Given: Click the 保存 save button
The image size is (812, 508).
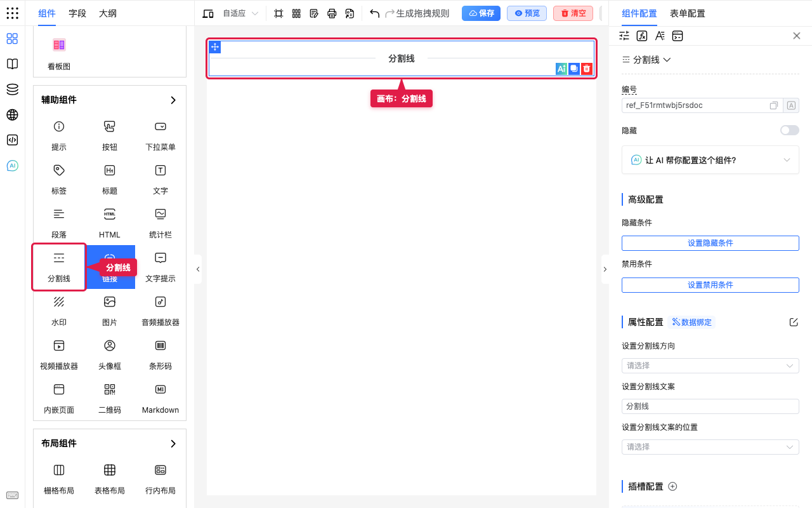Looking at the screenshot, I should [481, 13].
